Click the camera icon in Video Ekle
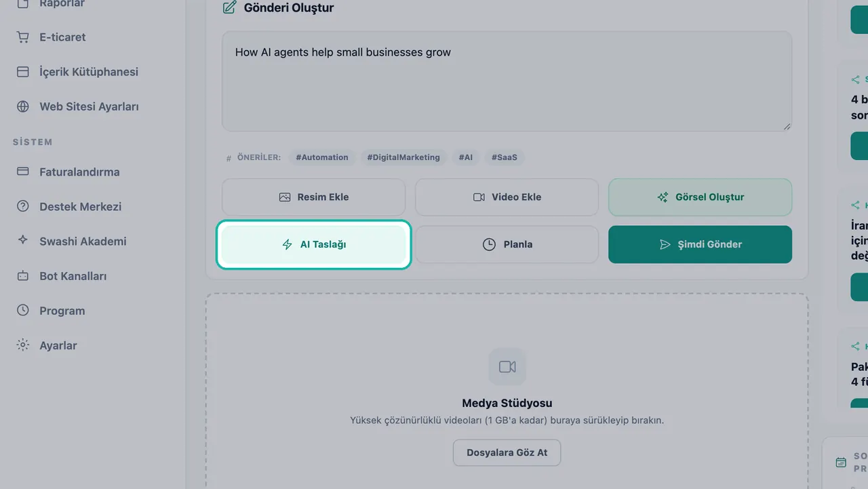This screenshot has width=868, height=489. pyautogui.click(x=479, y=197)
